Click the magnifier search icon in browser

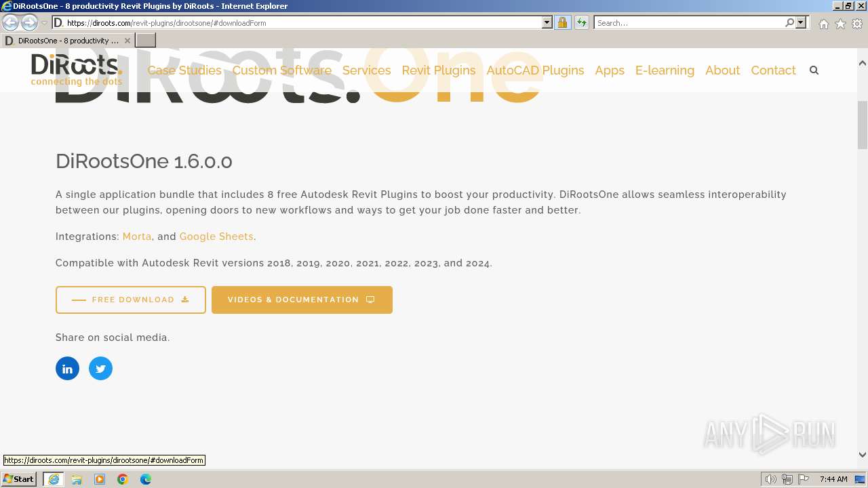point(789,22)
